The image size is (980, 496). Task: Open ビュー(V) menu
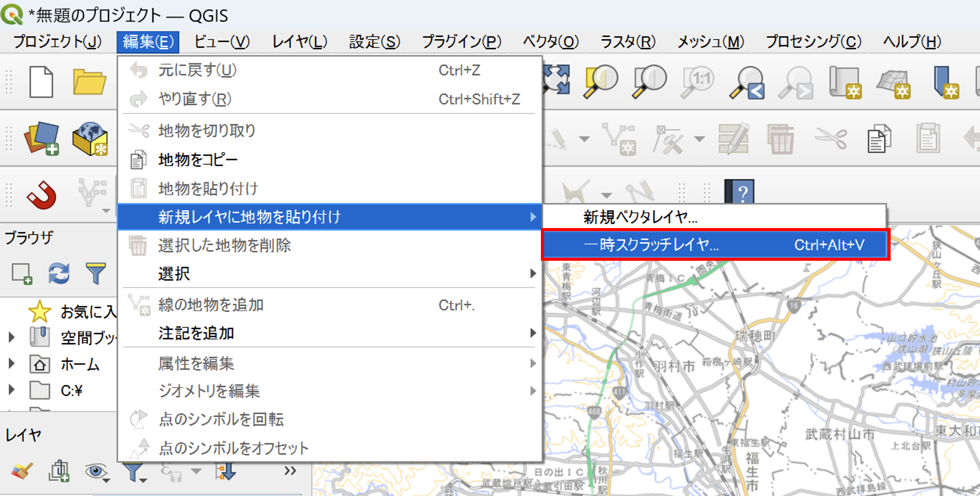[x=222, y=41]
